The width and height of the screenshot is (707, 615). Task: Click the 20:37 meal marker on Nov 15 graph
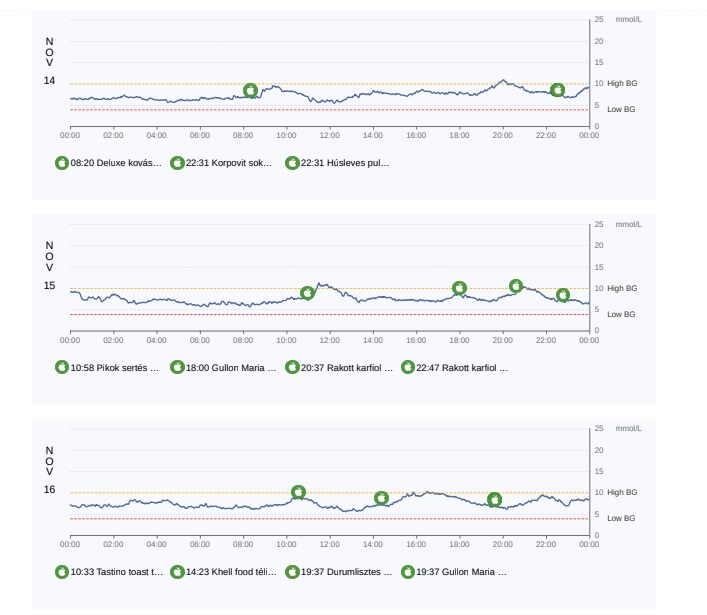516,286
